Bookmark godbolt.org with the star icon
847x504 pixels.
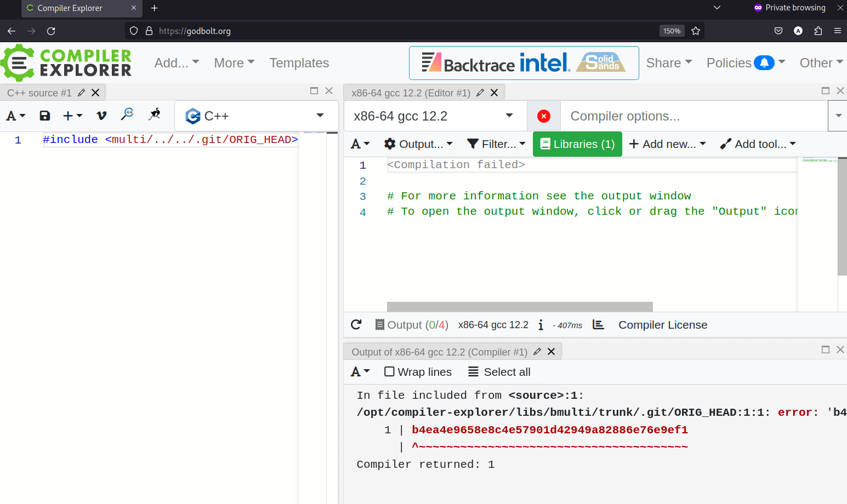696,31
